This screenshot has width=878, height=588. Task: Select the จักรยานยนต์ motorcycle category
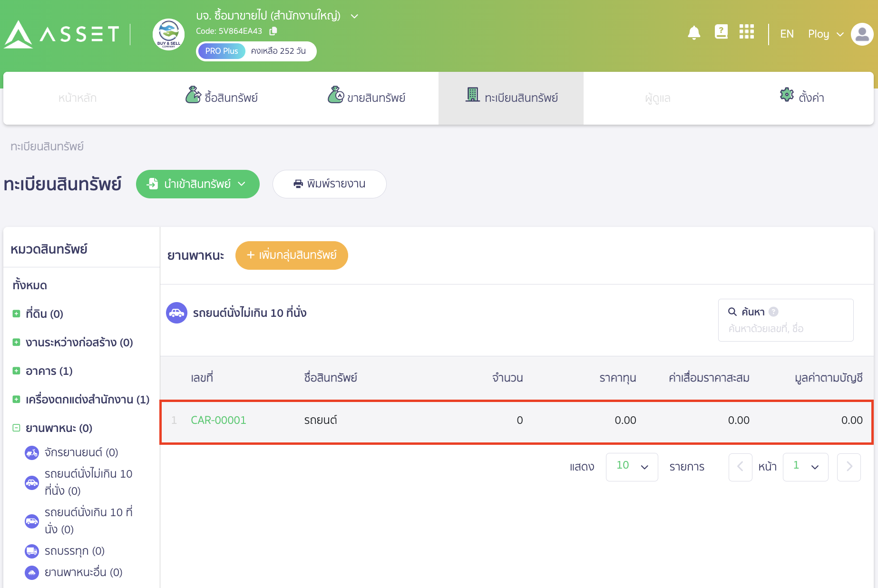click(x=81, y=452)
